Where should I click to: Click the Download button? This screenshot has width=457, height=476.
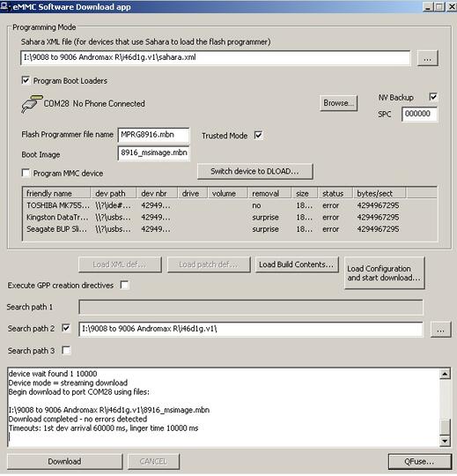(x=64, y=461)
